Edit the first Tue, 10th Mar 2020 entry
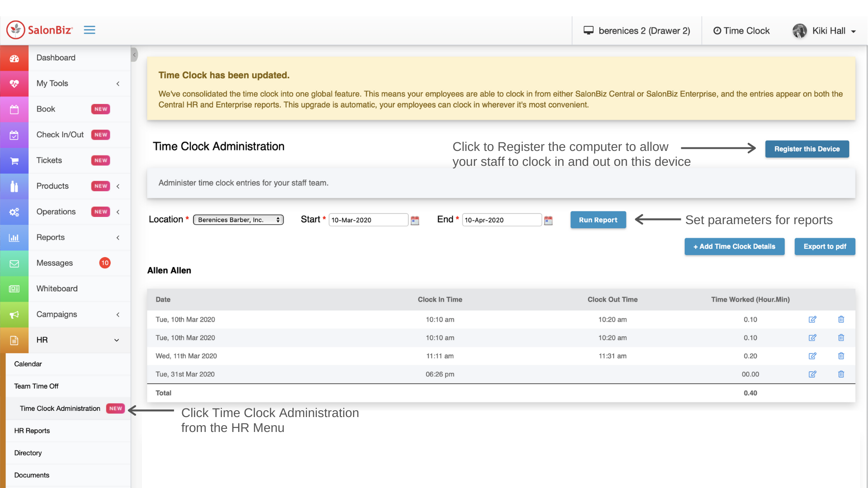The height and width of the screenshot is (488, 868). coord(812,319)
